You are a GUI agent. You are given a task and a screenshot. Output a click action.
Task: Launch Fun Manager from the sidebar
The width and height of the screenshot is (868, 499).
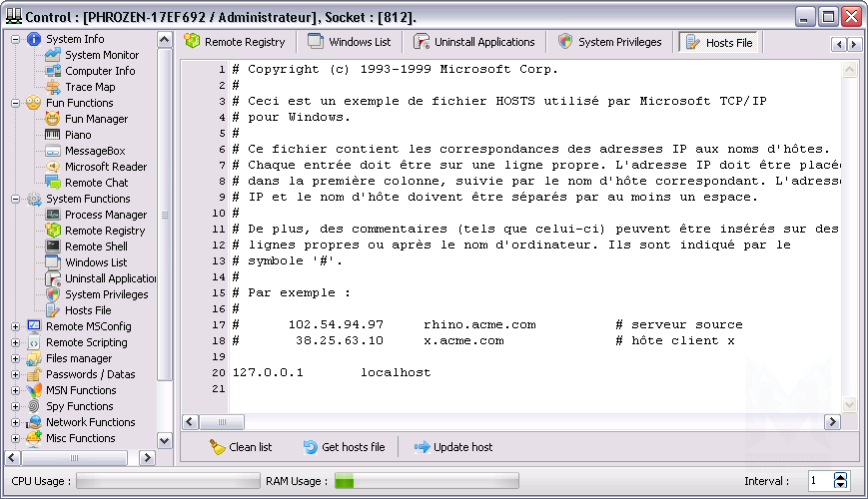point(96,119)
